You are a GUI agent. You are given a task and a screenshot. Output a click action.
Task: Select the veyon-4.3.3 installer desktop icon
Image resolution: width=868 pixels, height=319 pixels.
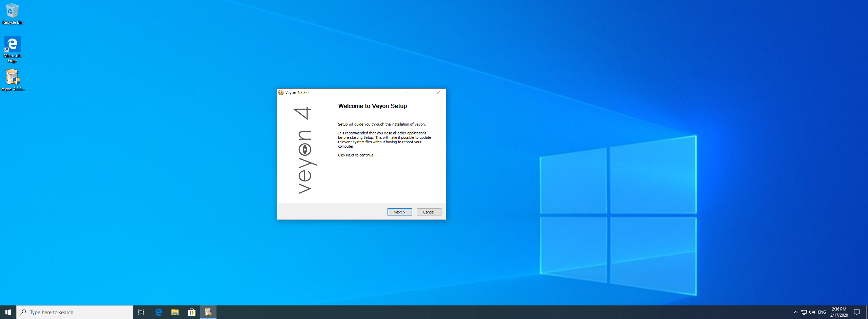(13, 80)
